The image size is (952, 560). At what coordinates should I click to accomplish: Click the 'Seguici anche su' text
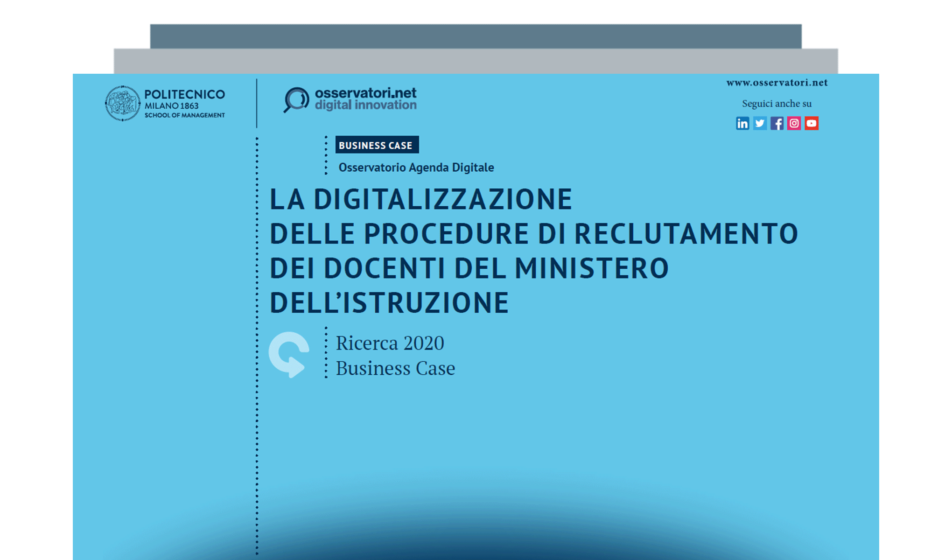(x=777, y=104)
